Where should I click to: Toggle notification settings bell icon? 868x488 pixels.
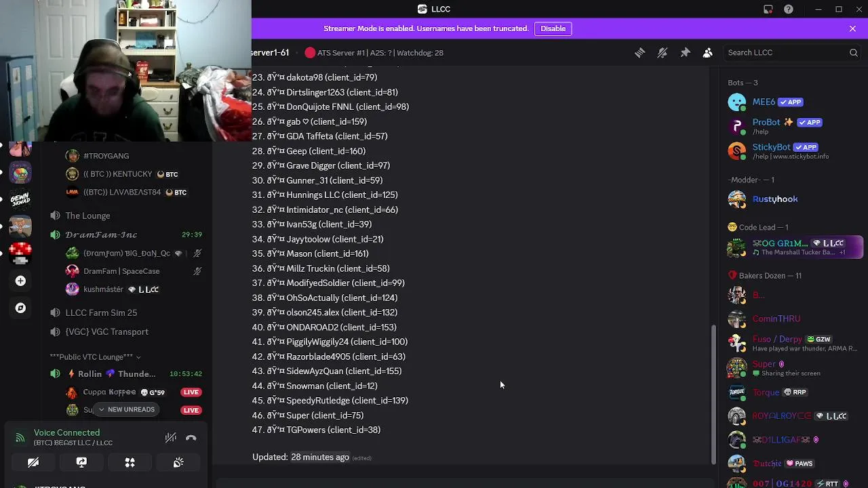(663, 53)
